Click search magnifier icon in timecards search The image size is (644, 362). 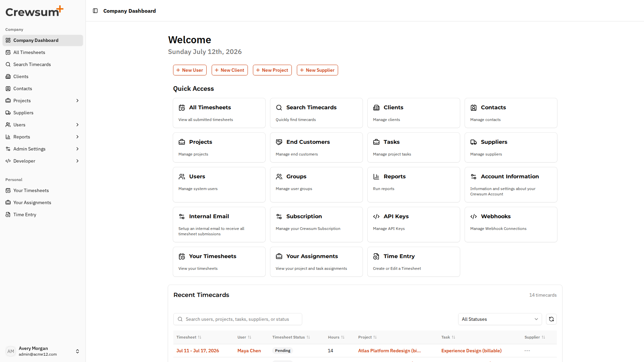pos(180,319)
